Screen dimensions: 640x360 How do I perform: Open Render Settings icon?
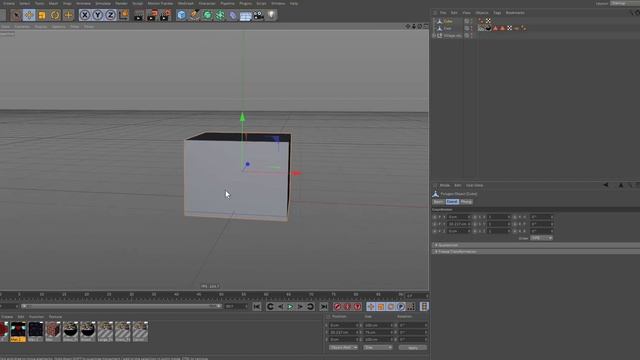(x=165, y=16)
